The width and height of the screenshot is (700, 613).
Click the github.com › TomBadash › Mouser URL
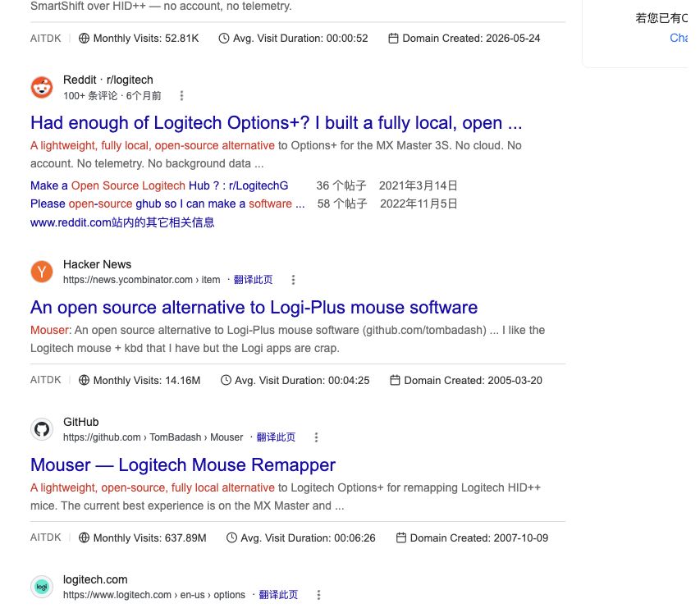pyautogui.click(x=153, y=437)
